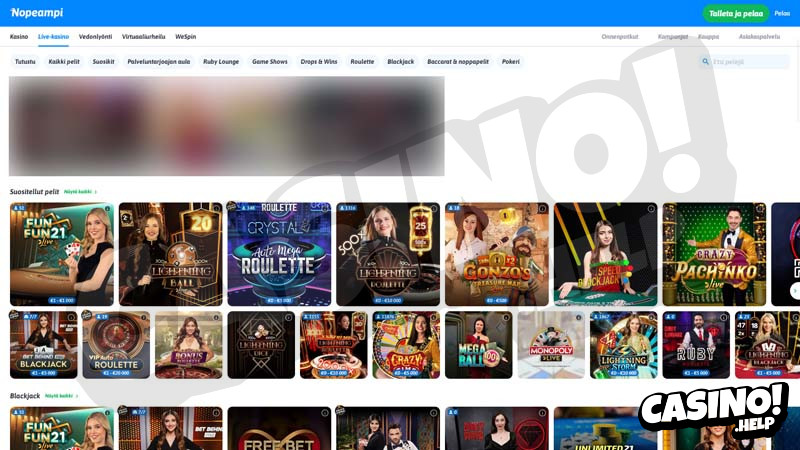Open the WeSpin tab
Viewport: 800px width, 450px height.
point(186,37)
